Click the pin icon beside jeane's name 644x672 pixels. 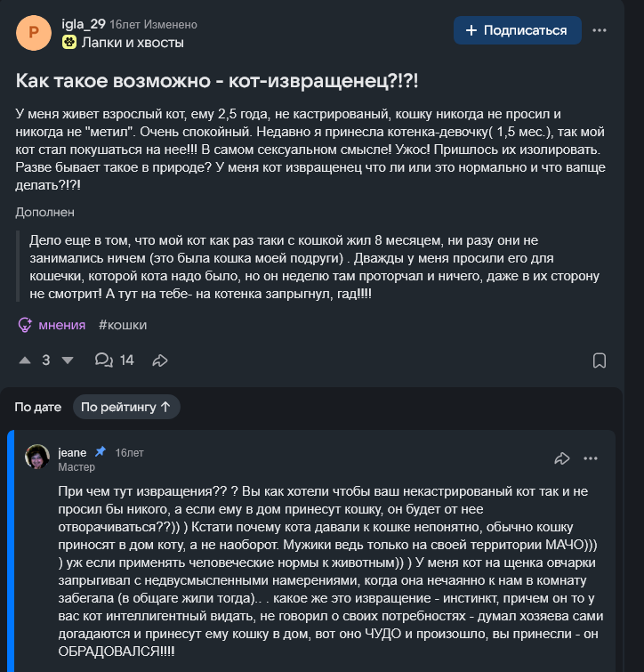pyautogui.click(x=101, y=451)
